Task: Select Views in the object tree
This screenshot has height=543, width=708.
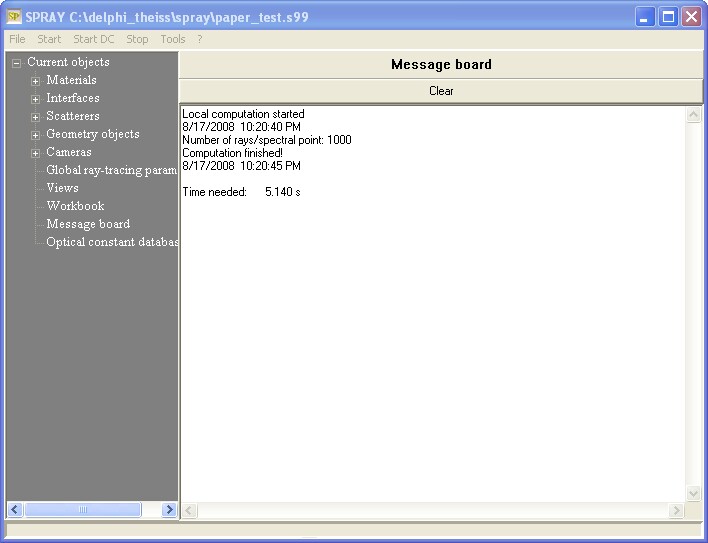Action: [62, 188]
